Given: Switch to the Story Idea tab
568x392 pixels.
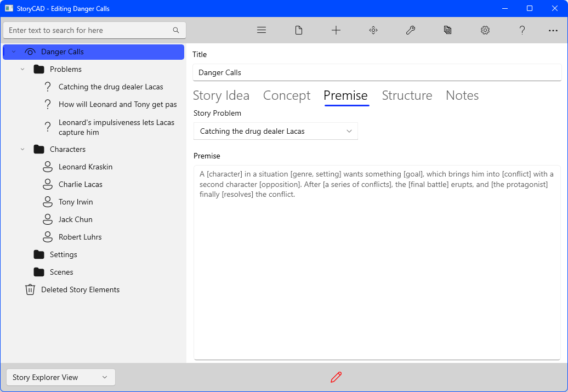Looking at the screenshot, I should click(x=221, y=95).
